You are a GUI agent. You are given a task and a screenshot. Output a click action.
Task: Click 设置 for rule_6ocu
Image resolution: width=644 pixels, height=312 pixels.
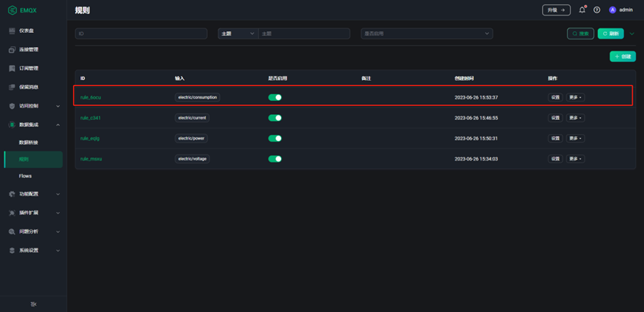coord(555,98)
